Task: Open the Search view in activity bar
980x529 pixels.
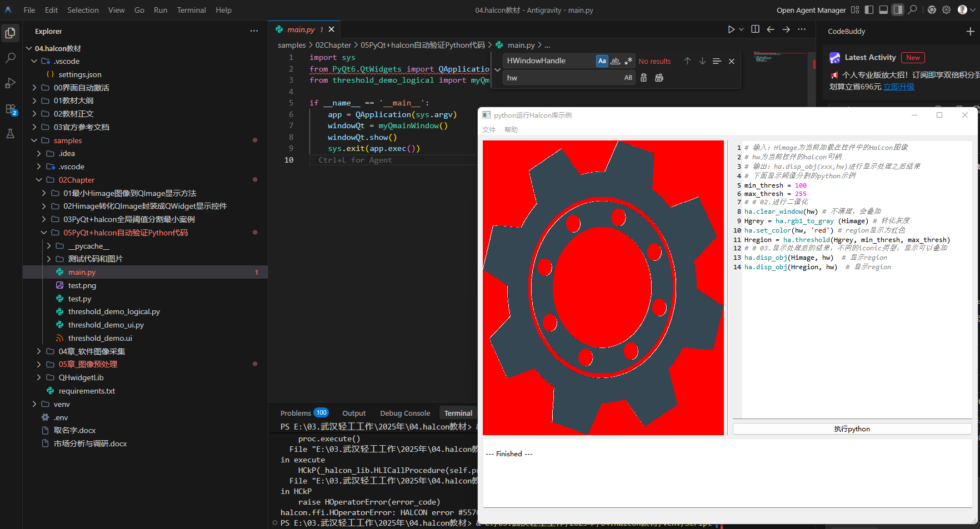Action: coord(10,58)
